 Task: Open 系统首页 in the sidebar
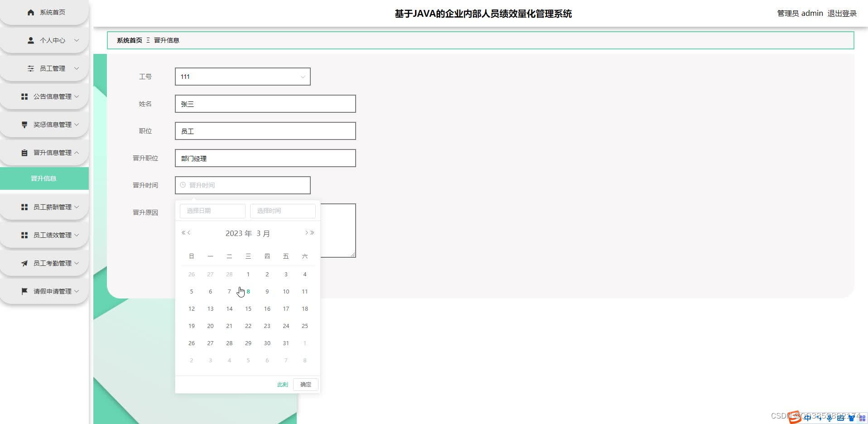(44, 12)
